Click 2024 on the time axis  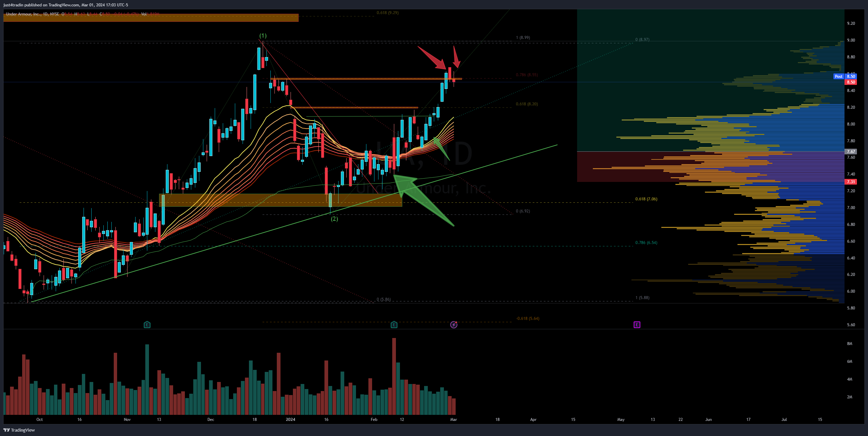tap(291, 420)
